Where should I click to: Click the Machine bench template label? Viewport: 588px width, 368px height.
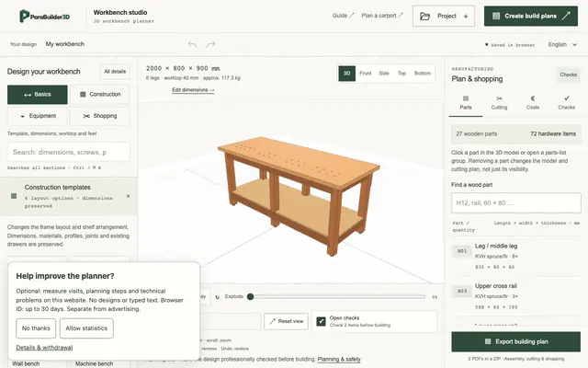tap(94, 364)
